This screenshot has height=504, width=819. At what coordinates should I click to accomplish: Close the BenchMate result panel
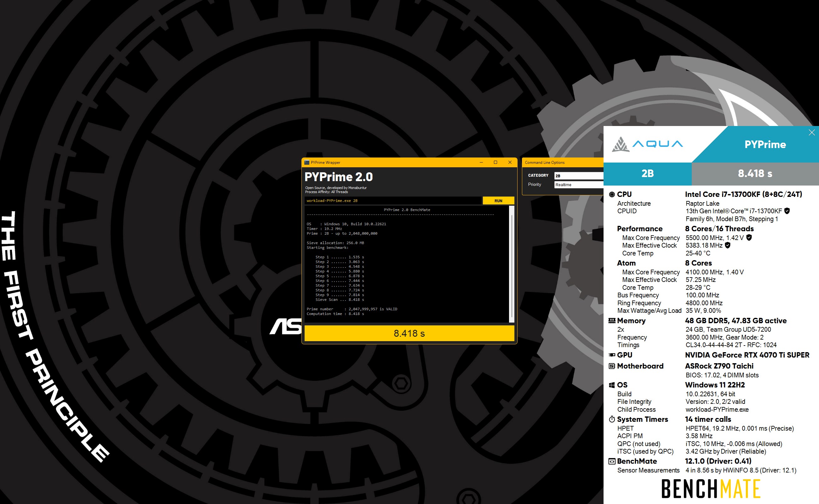pos(812,133)
